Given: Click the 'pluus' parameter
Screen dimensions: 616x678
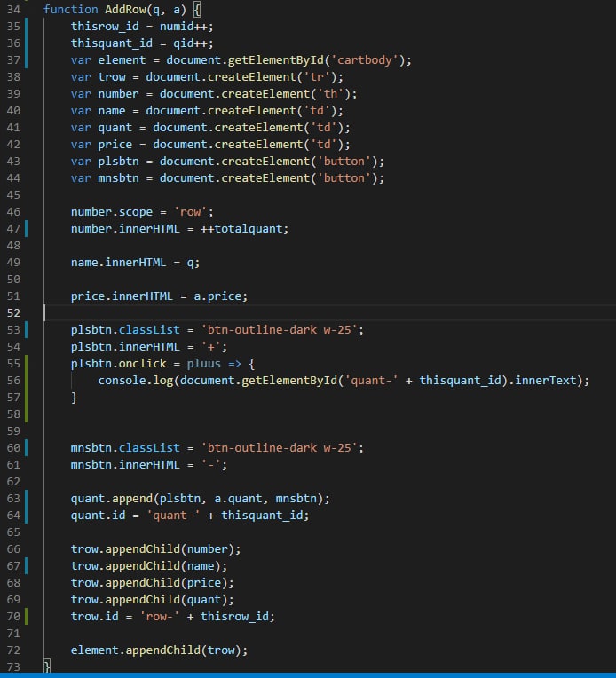Looking at the screenshot, I should (x=204, y=364).
